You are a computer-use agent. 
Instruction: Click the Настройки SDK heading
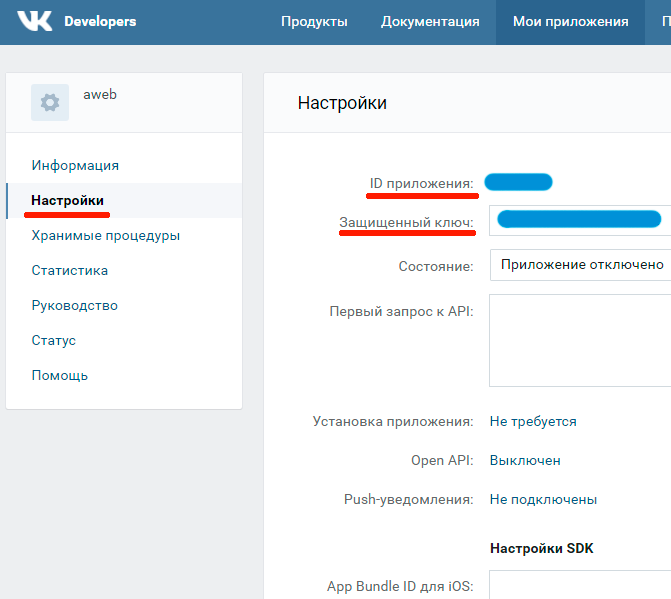(x=541, y=549)
